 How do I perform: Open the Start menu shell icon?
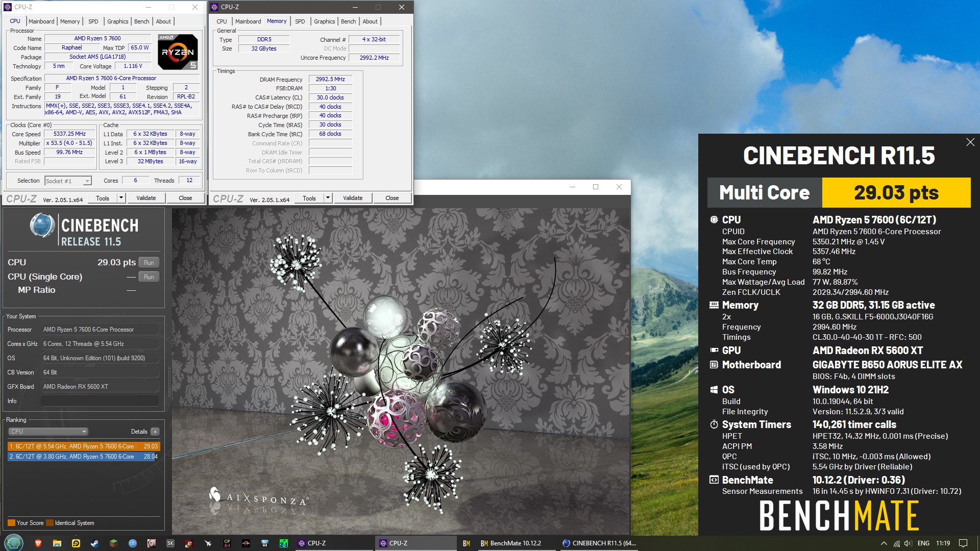tap(13, 543)
